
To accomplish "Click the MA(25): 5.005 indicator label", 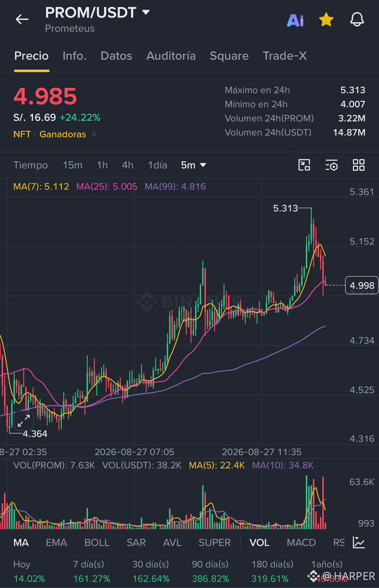I will pyautogui.click(x=107, y=186).
